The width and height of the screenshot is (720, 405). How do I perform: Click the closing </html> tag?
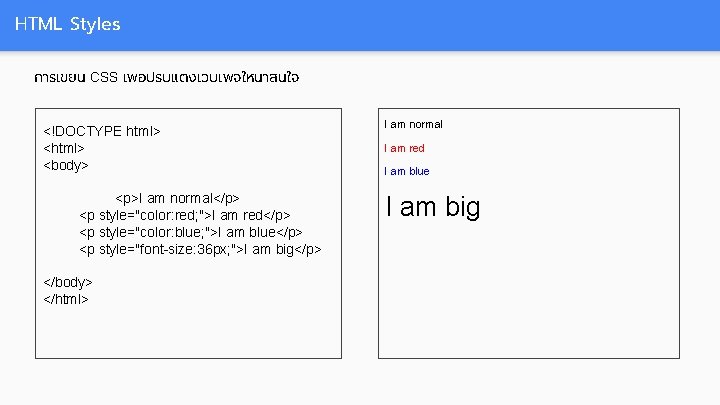click(67, 298)
